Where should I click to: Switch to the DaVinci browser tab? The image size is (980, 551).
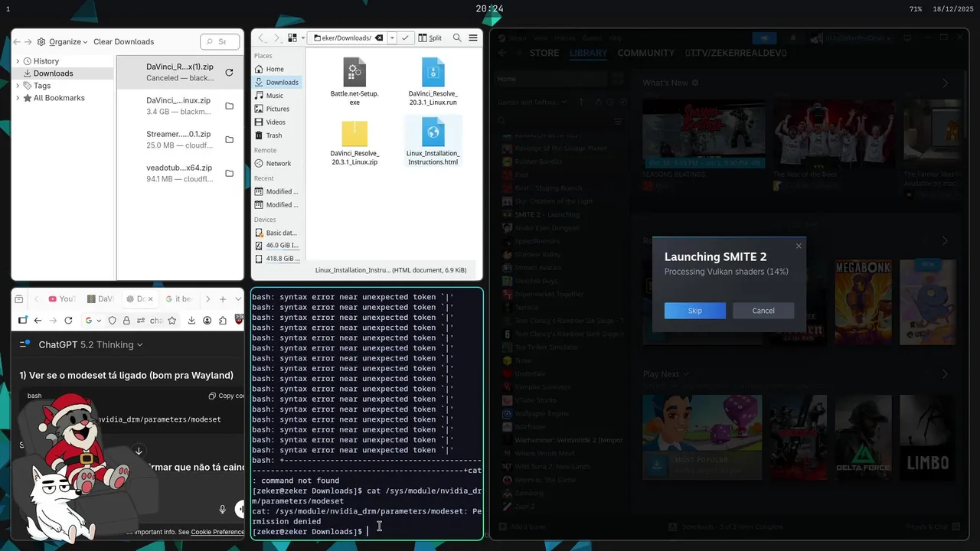101,299
